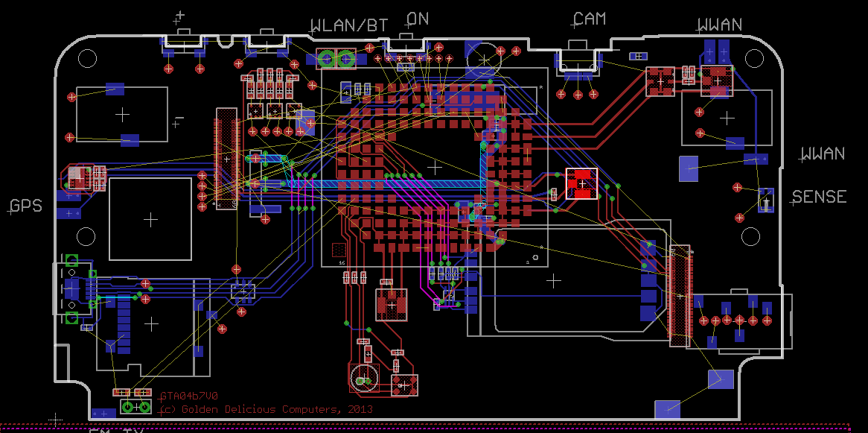The image size is (868, 433).
Task: Select the SENSE label on the right
Action: coord(819,197)
